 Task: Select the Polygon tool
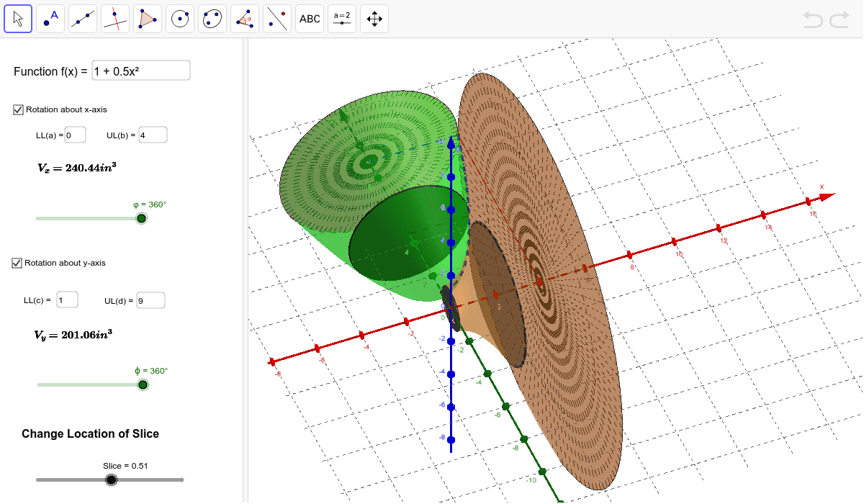coord(147,18)
